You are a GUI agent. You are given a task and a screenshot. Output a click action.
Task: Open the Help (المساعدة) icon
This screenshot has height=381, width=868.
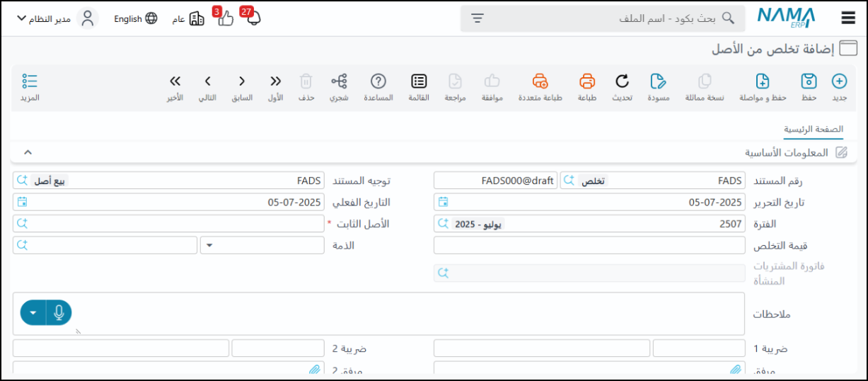click(x=378, y=81)
